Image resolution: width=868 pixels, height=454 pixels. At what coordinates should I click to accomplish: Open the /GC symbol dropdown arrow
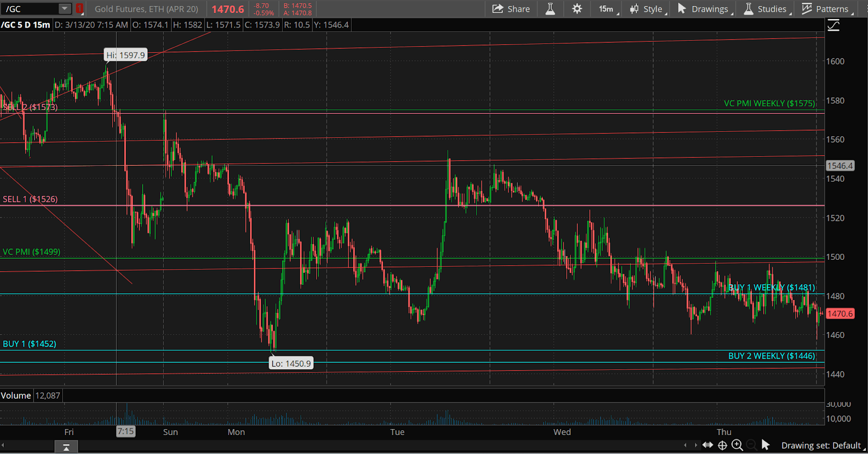coord(65,9)
